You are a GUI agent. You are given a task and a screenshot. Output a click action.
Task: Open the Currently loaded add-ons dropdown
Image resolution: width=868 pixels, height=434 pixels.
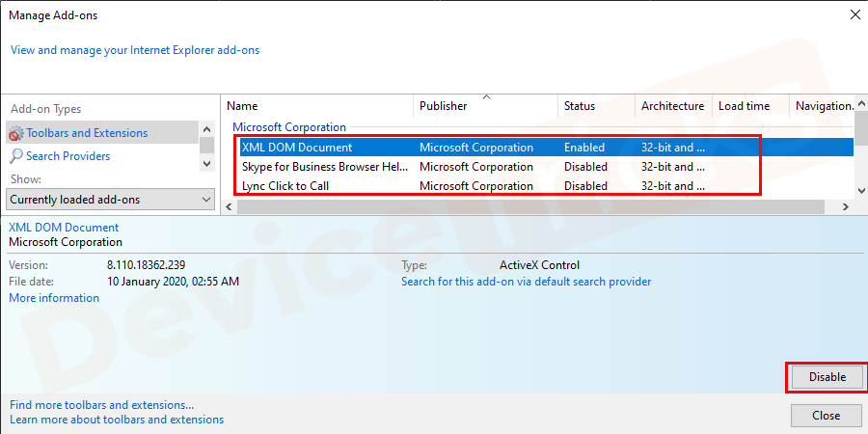click(111, 200)
